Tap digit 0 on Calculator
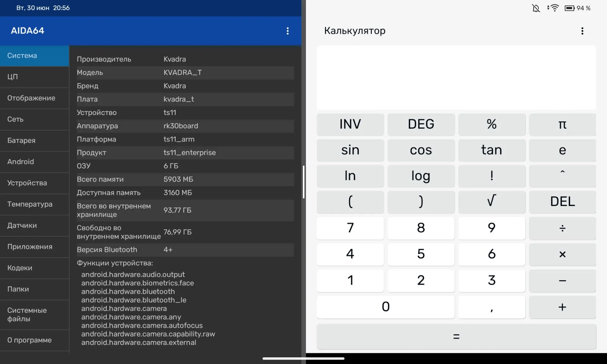 click(386, 307)
